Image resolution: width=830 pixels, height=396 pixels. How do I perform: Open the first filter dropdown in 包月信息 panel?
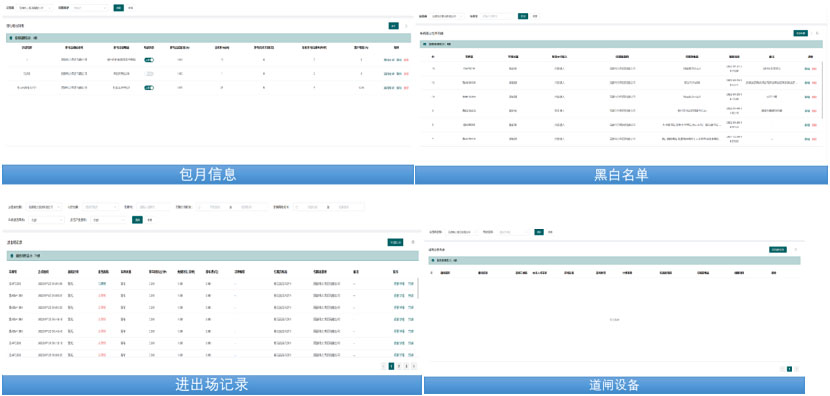[34, 8]
